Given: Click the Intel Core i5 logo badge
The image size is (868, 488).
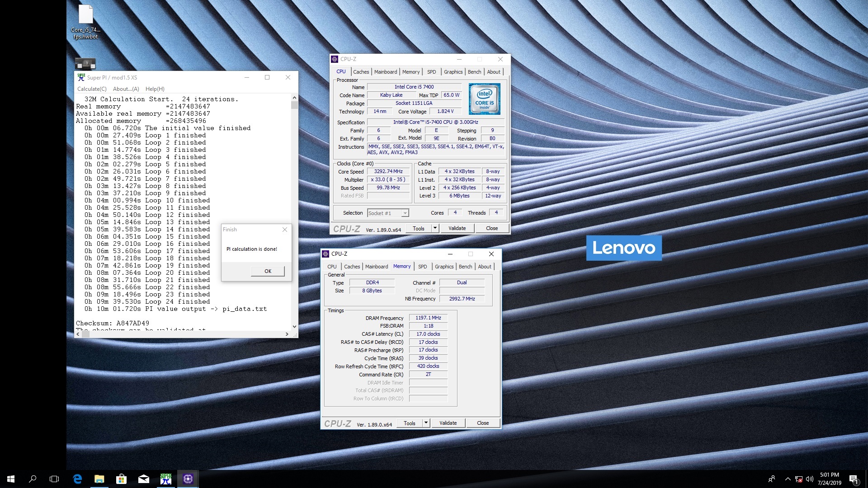Looking at the screenshot, I should pos(484,99).
